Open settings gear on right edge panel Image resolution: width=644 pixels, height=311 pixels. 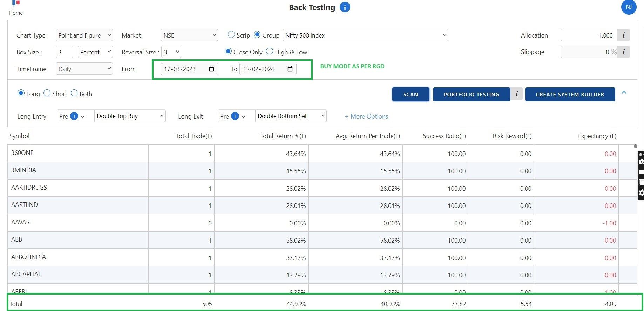(641, 193)
